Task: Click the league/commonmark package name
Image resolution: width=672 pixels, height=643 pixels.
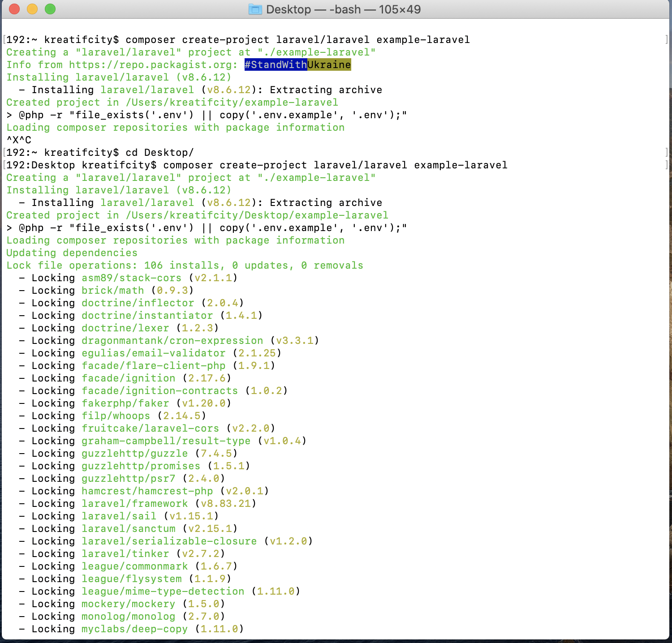Action: point(134,566)
